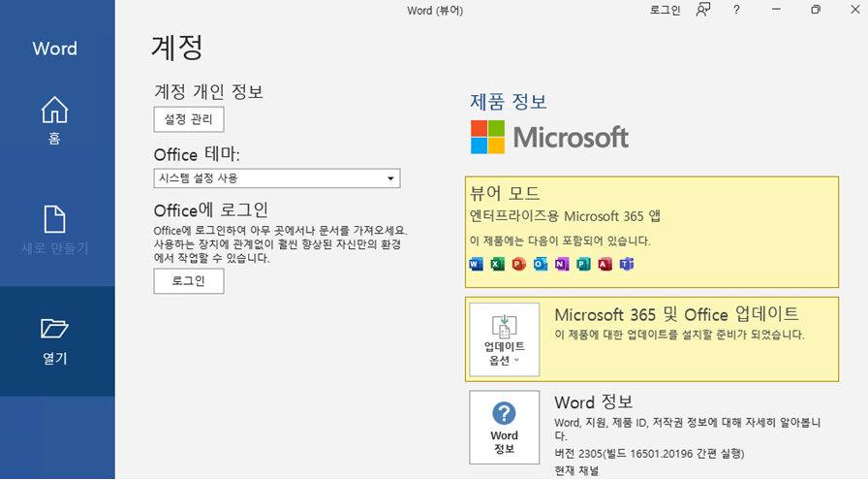Screen dimensions: 868x480
Task: Click the Microsoft 365 및 Office 업데이트 heading
Action: [x=676, y=314]
